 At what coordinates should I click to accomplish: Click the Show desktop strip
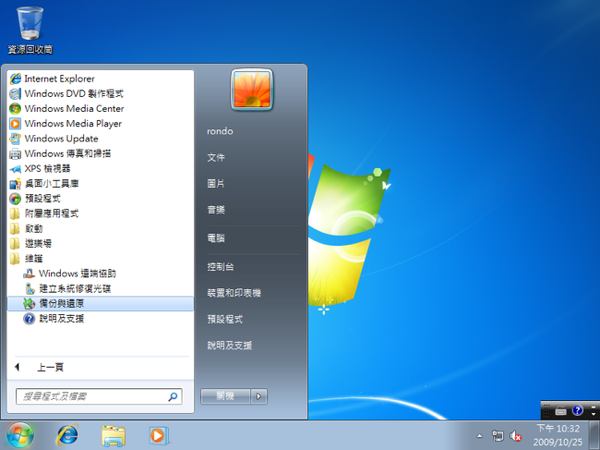(595, 435)
